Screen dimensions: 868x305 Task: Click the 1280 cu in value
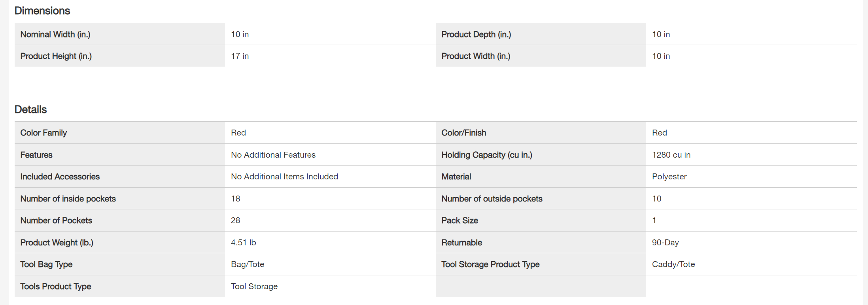(671, 155)
